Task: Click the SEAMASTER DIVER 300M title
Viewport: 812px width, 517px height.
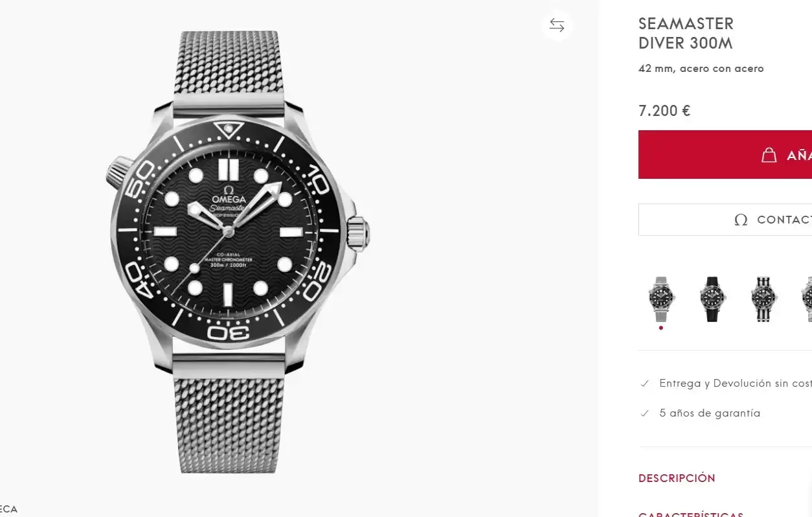Action: click(686, 34)
